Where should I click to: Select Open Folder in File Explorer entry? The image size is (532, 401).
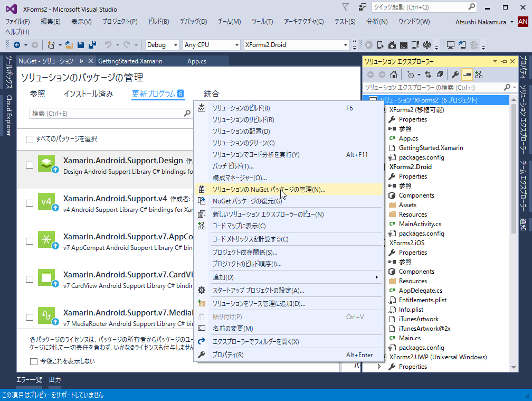coord(289,342)
